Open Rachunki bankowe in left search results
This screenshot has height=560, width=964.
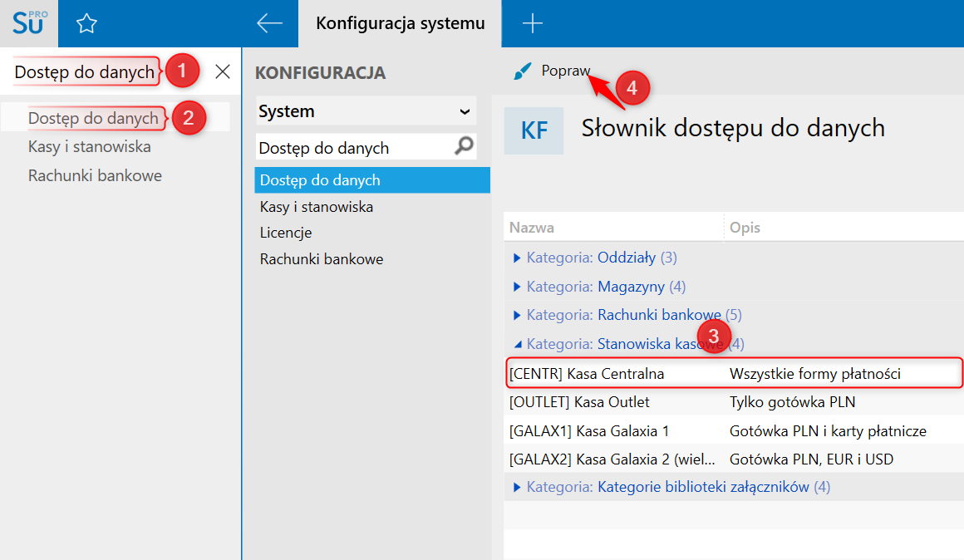95,175
